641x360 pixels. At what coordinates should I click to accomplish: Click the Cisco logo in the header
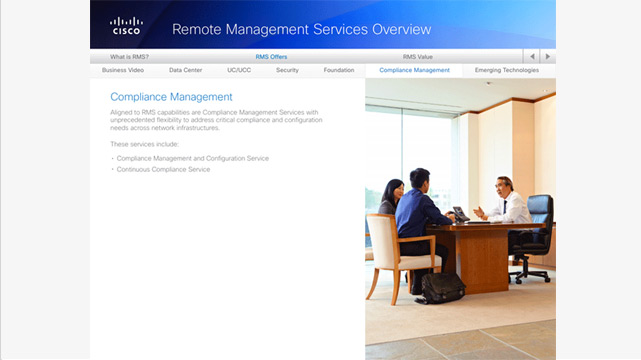pos(126,26)
